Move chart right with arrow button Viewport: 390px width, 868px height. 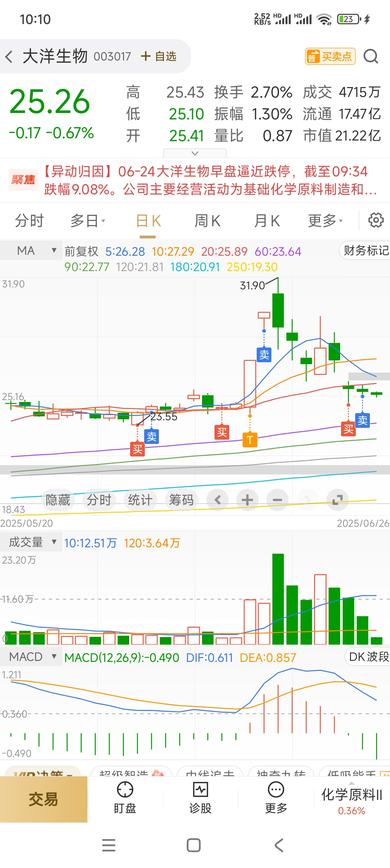point(307,500)
